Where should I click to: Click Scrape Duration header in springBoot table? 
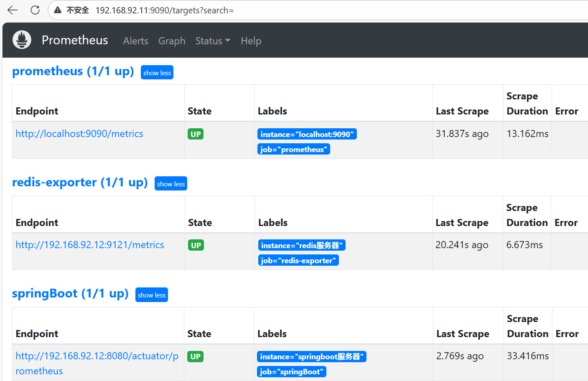pyautogui.click(x=527, y=326)
